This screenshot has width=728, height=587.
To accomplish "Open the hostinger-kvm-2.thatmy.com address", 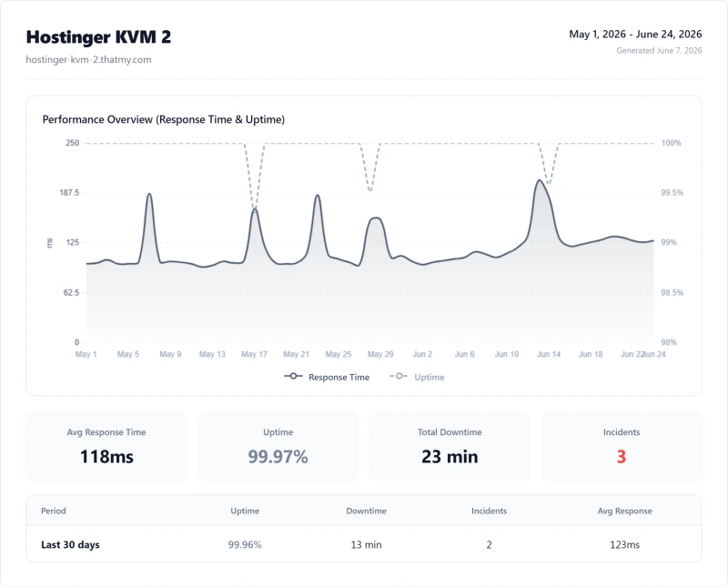I will (88, 59).
